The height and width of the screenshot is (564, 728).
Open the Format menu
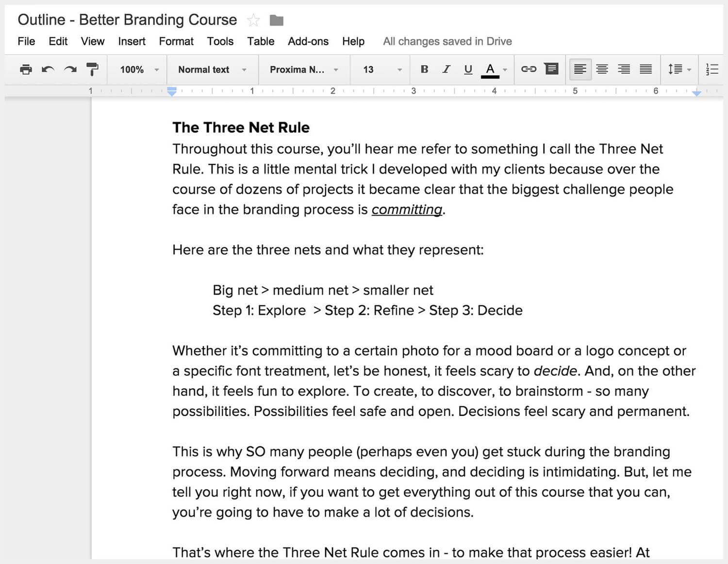coord(176,41)
